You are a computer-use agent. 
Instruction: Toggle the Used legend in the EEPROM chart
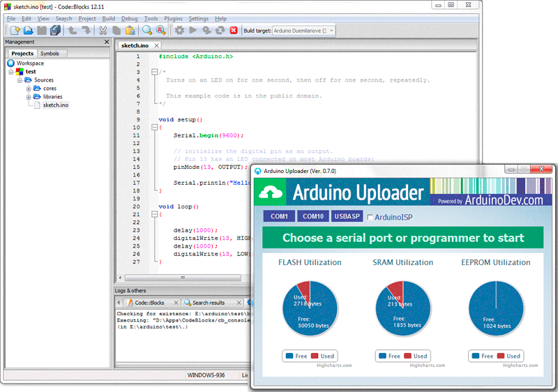tap(509, 356)
